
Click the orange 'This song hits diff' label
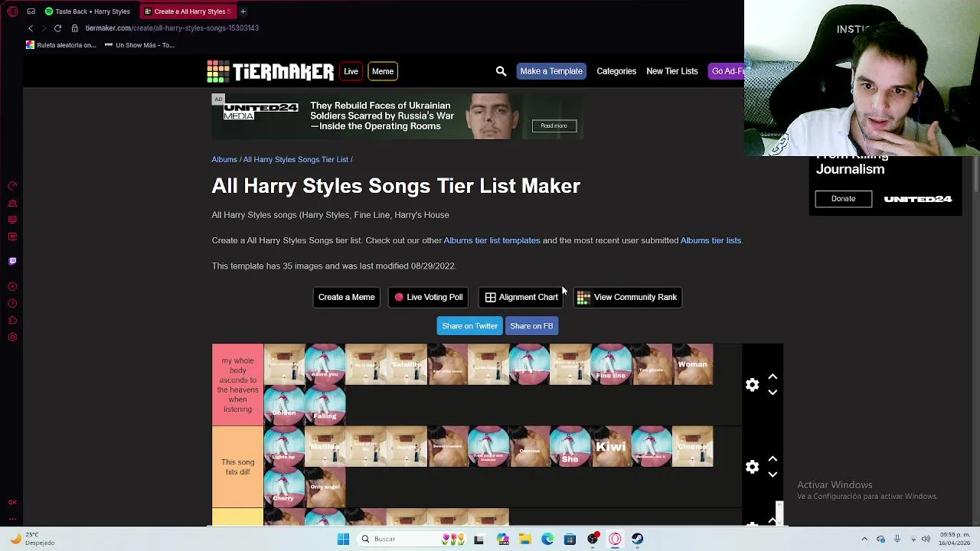click(x=237, y=467)
